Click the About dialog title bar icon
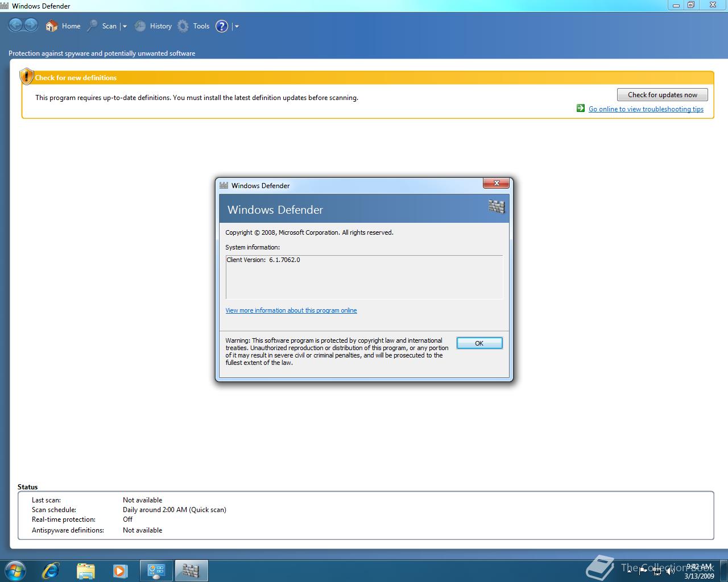Viewport: 728px width, 582px height. click(224, 185)
